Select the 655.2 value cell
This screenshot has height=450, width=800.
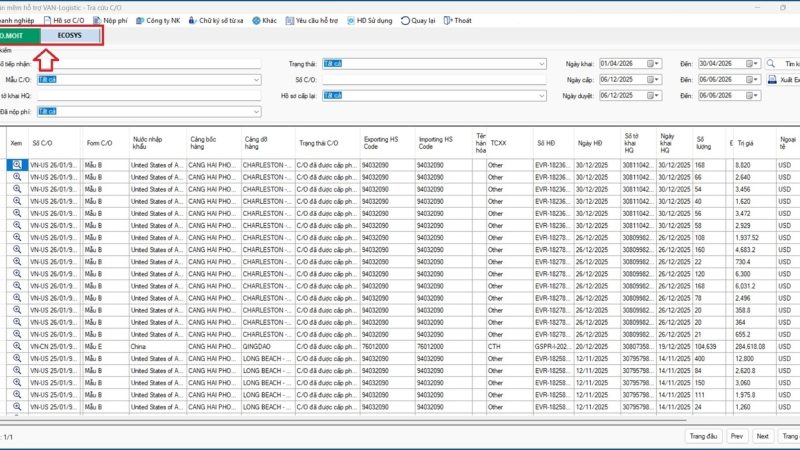(x=754, y=334)
